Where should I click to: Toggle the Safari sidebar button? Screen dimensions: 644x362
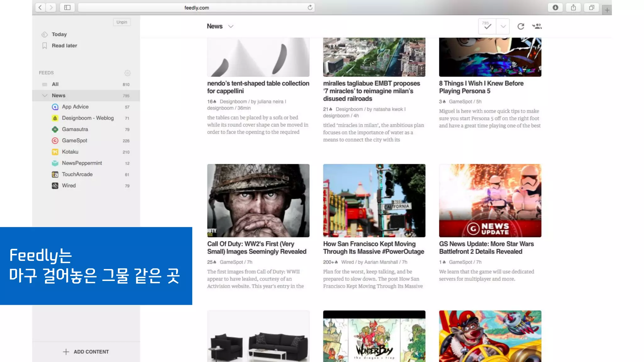pyautogui.click(x=67, y=8)
